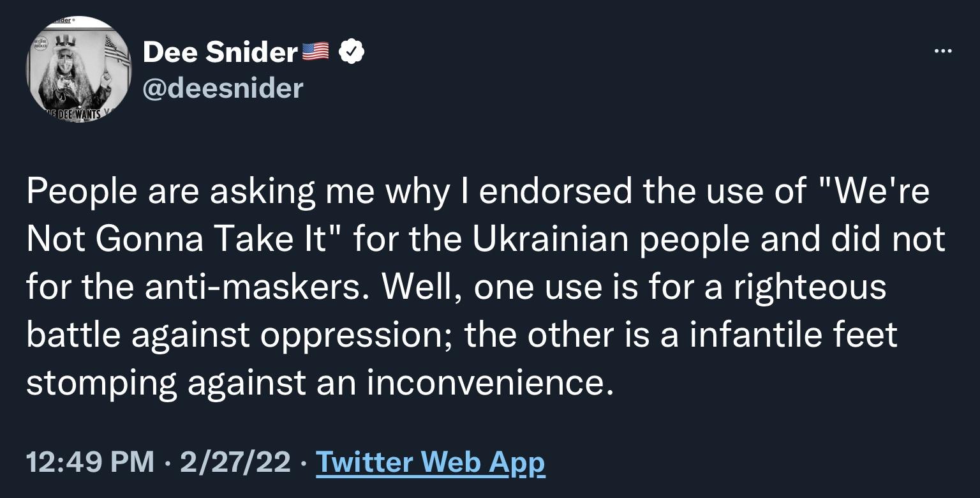Click the blue verified checkmark badge
The width and height of the screenshot is (980, 498).
(x=352, y=52)
